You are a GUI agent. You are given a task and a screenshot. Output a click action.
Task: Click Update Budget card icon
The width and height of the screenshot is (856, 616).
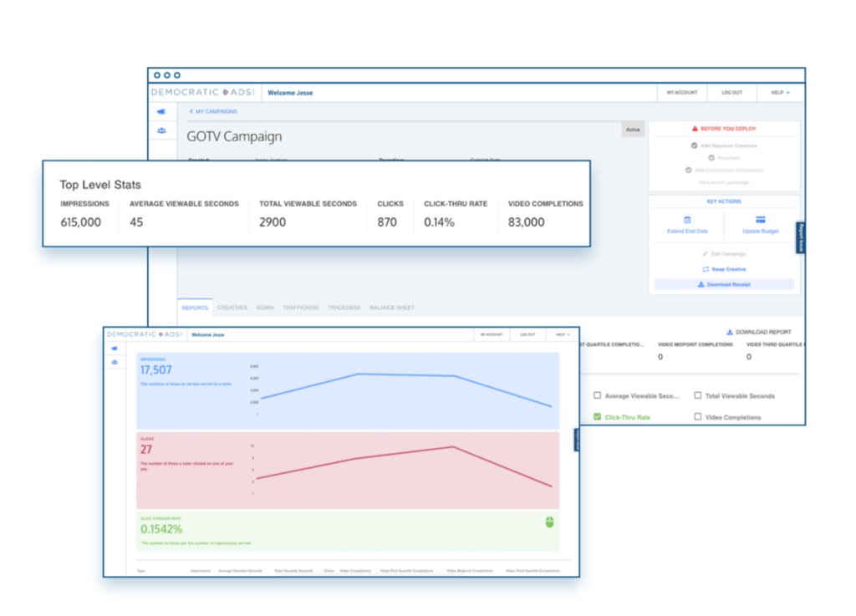761,219
